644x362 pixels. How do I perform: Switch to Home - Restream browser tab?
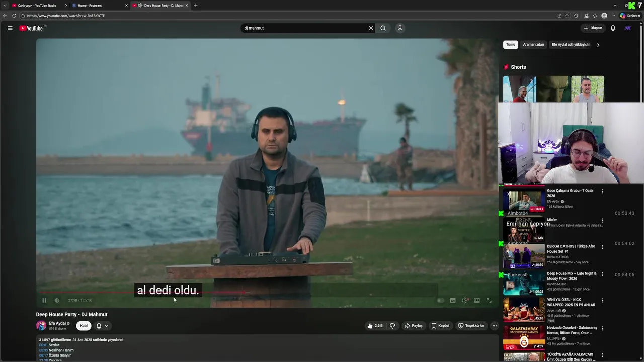99,5
